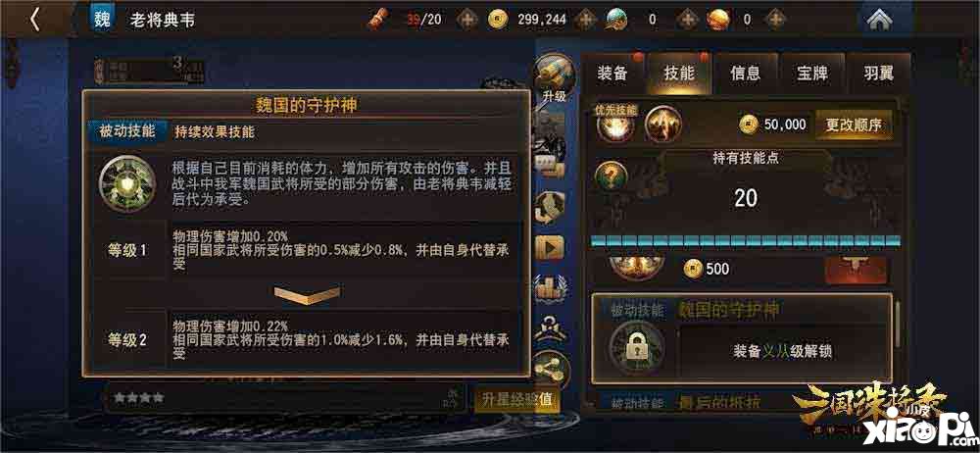
Task: Open the home icon in top bar
Action: coord(880,20)
